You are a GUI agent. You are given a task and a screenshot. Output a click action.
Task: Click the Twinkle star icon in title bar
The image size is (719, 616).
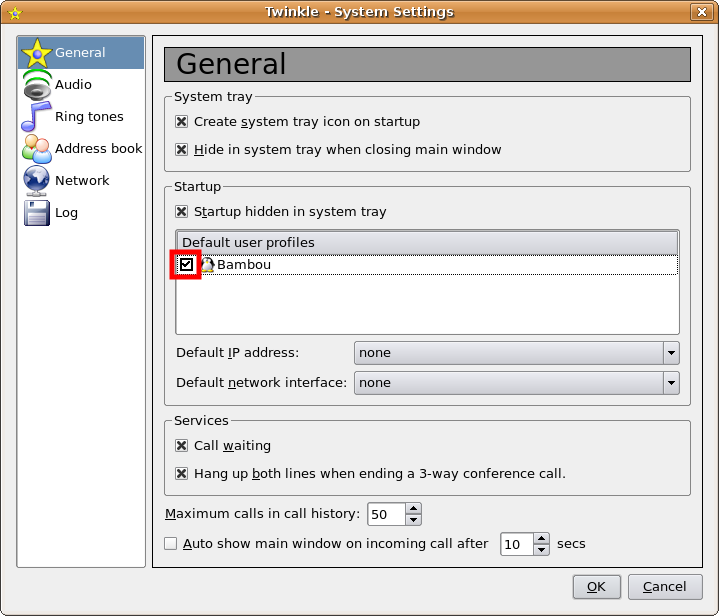(x=15, y=13)
